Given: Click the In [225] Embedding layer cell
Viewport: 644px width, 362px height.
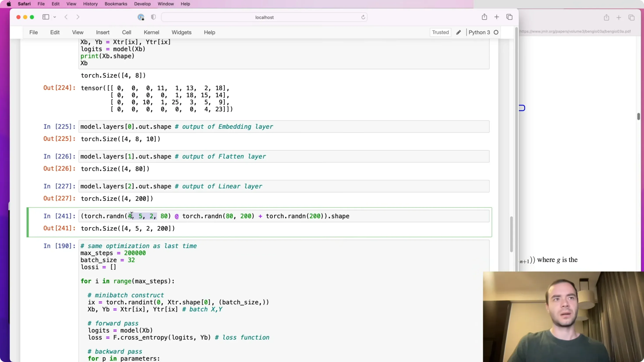Looking at the screenshot, I should pyautogui.click(x=284, y=127).
